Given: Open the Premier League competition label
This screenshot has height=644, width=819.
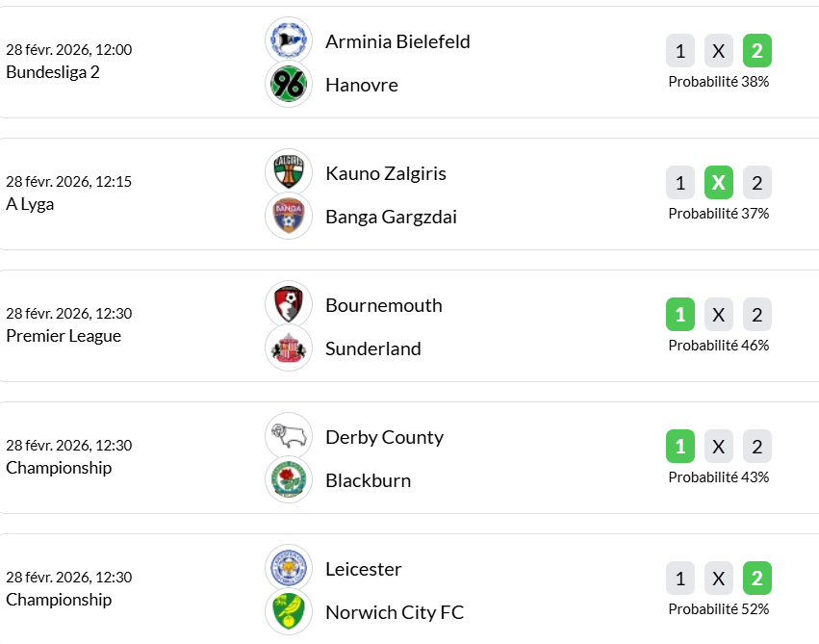Looking at the screenshot, I should (64, 336).
